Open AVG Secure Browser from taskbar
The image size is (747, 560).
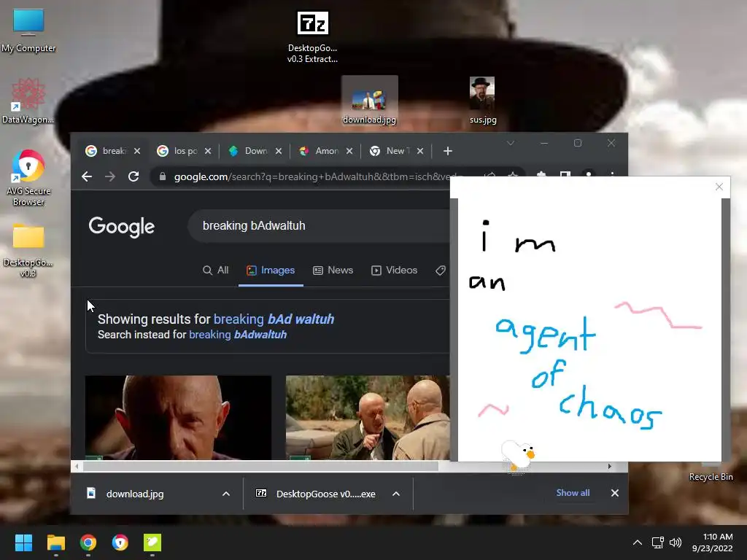click(120, 542)
